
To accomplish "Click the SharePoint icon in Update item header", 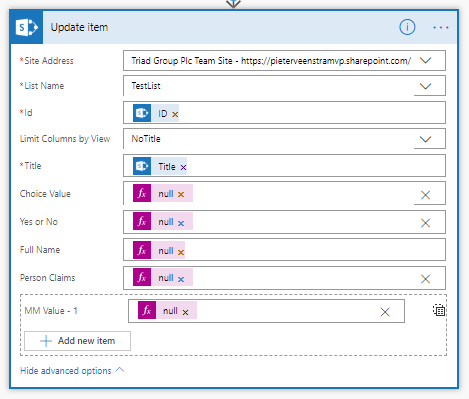I will pyautogui.click(x=26, y=27).
